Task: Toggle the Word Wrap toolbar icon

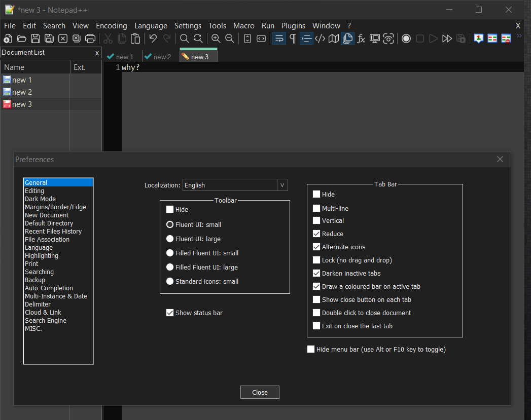Action: coord(279,39)
